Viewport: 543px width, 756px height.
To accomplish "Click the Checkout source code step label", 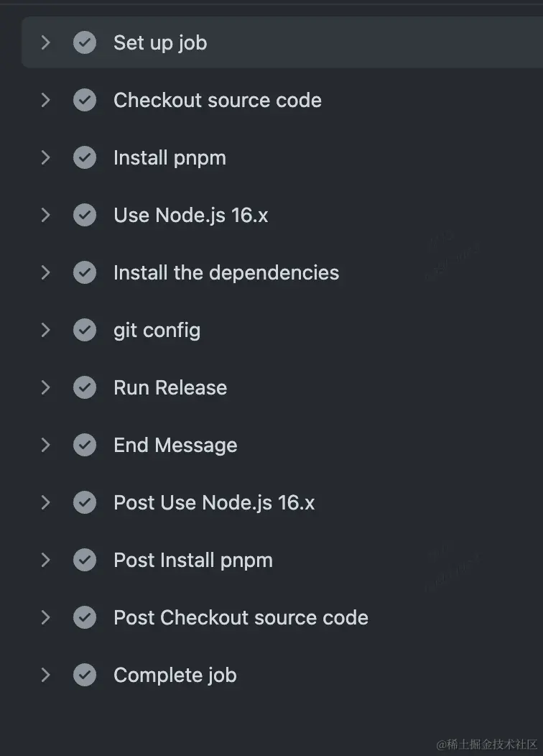I will pos(218,100).
